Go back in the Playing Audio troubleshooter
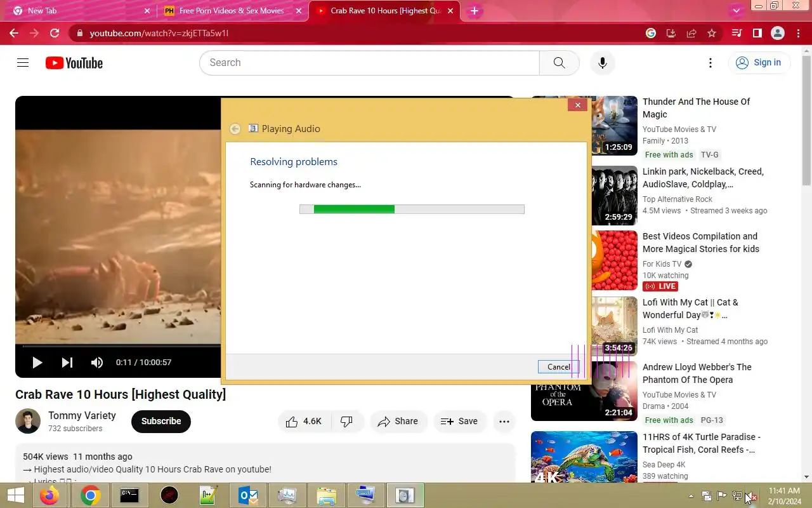 [235, 129]
